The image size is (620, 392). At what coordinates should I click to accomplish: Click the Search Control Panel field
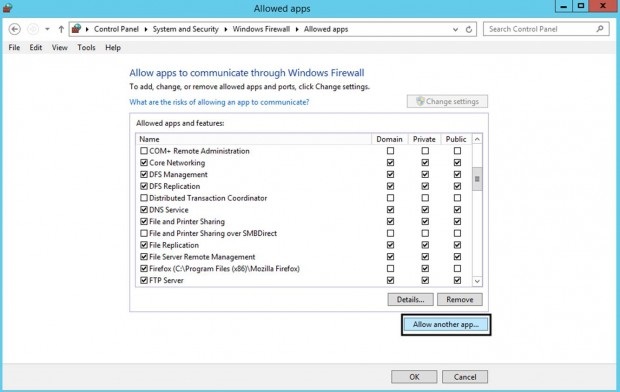(x=542, y=29)
